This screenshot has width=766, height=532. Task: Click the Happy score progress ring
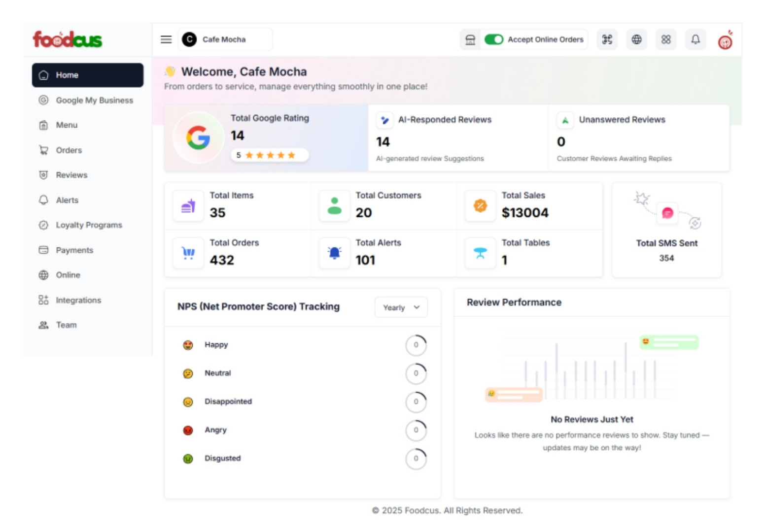click(x=417, y=345)
